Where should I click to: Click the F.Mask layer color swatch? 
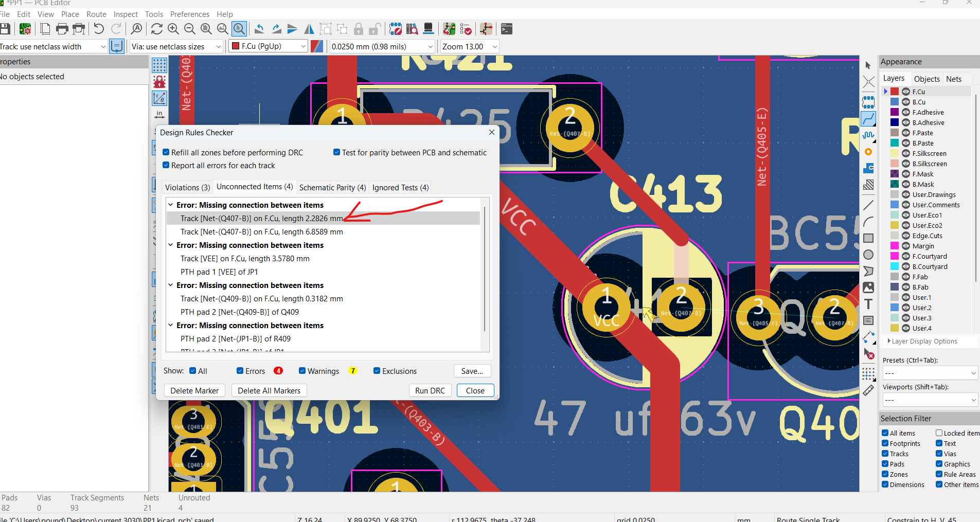[895, 174]
